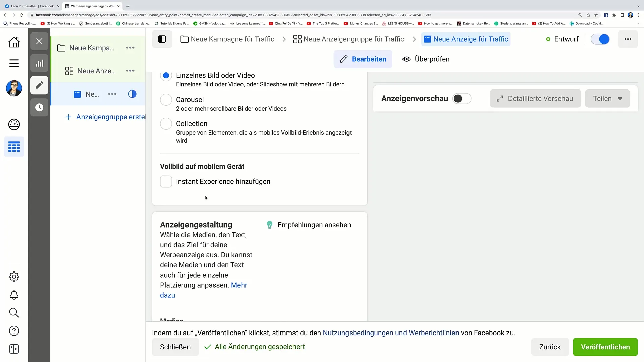Select the Neue Anze... ad set tree item
Image resolution: width=644 pixels, height=362 pixels.
[91, 71]
